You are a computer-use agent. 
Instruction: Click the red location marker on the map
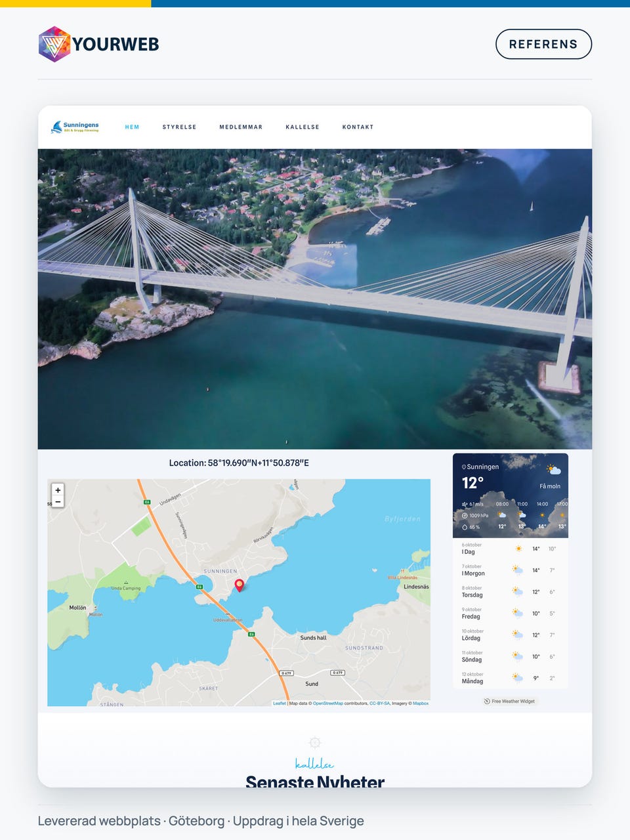tap(239, 585)
